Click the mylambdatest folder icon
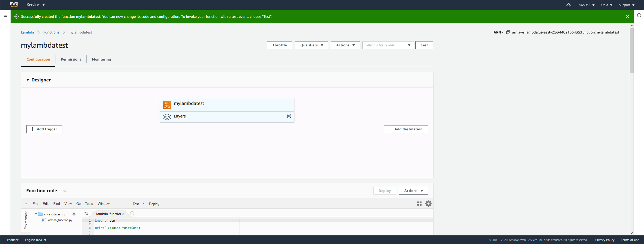This screenshot has width=644, height=244. pos(40,214)
